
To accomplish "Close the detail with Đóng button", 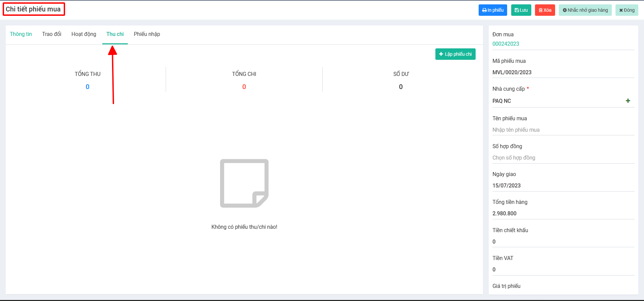I will pyautogui.click(x=627, y=10).
